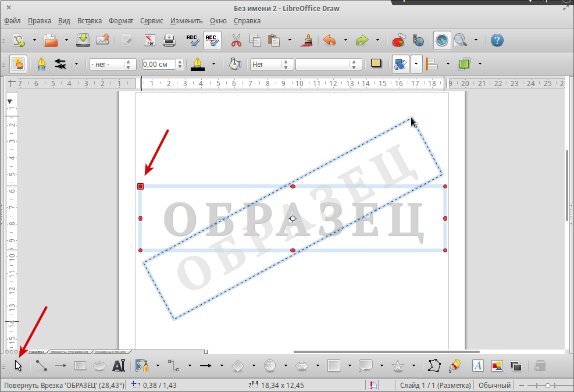Edit points polygon tool icon
The width and height of the screenshot is (574, 392).
[x=434, y=366]
